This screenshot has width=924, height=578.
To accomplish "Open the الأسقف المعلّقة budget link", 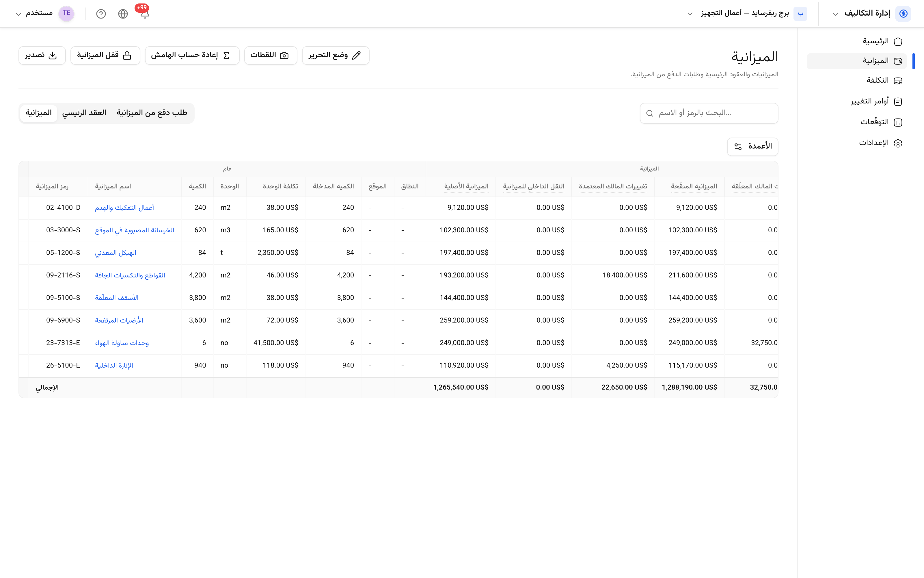I will pos(117,298).
